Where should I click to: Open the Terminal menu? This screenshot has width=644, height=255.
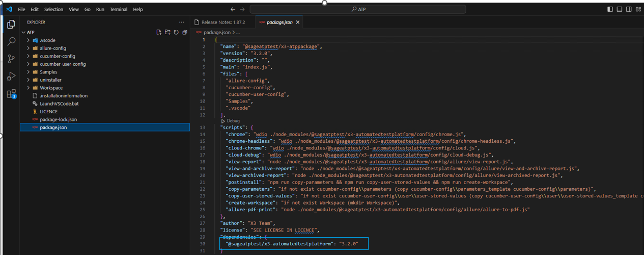[x=119, y=9]
